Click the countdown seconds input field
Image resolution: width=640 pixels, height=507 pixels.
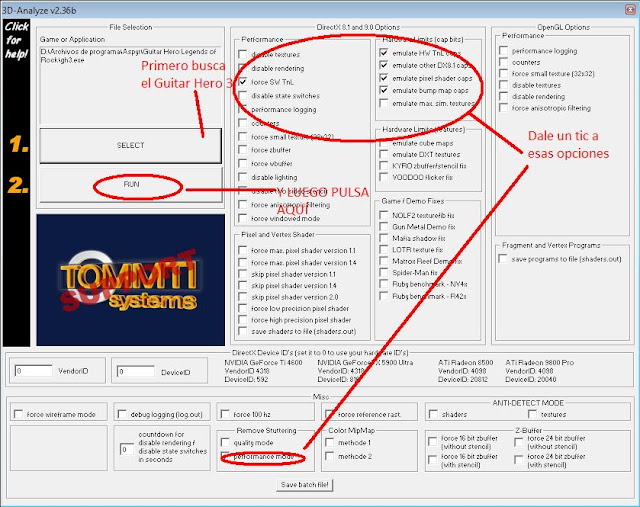pos(127,449)
